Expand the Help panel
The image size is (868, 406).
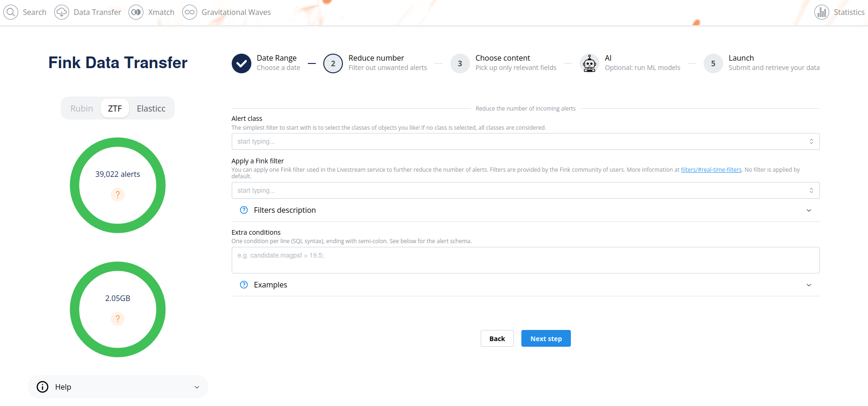click(x=118, y=387)
